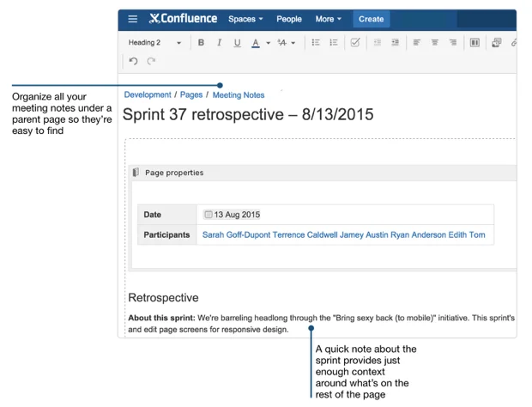Open the Meeting Notes breadcrumb link
This screenshot has height=407, width=532.
pos(239,95)
